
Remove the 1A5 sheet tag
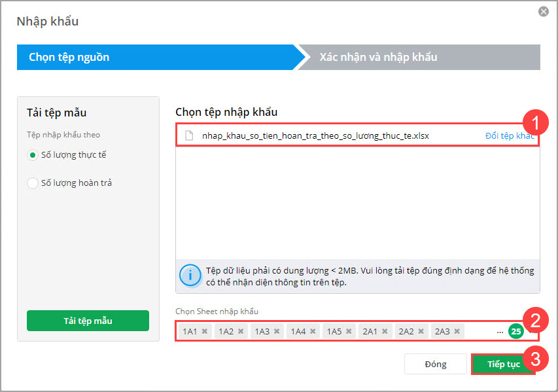point(349,332)
